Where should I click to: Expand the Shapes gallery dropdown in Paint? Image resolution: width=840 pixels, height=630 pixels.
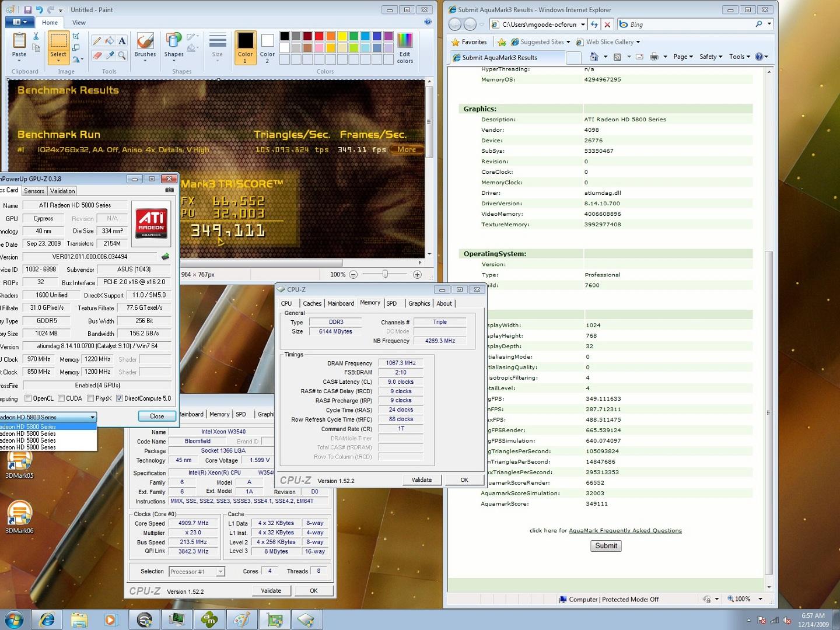(x=174, y=60)
